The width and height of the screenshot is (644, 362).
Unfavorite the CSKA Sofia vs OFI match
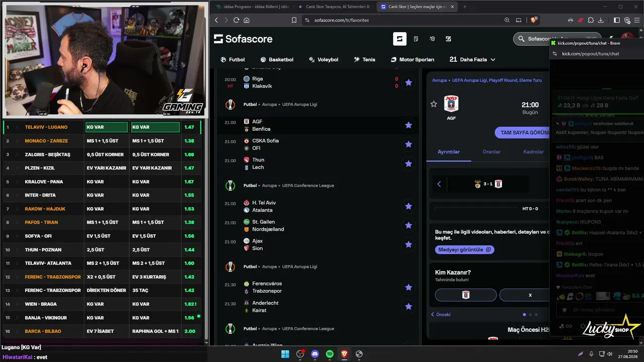coord(409,144)
